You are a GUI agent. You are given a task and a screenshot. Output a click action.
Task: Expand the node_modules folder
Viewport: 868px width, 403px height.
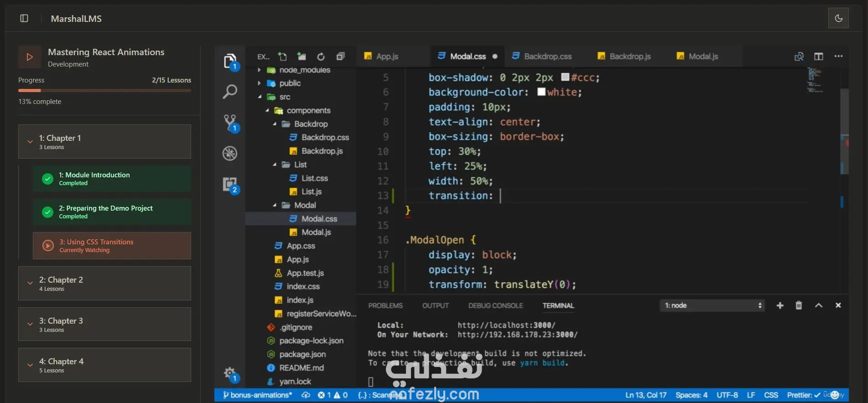(x=259, y=70)
